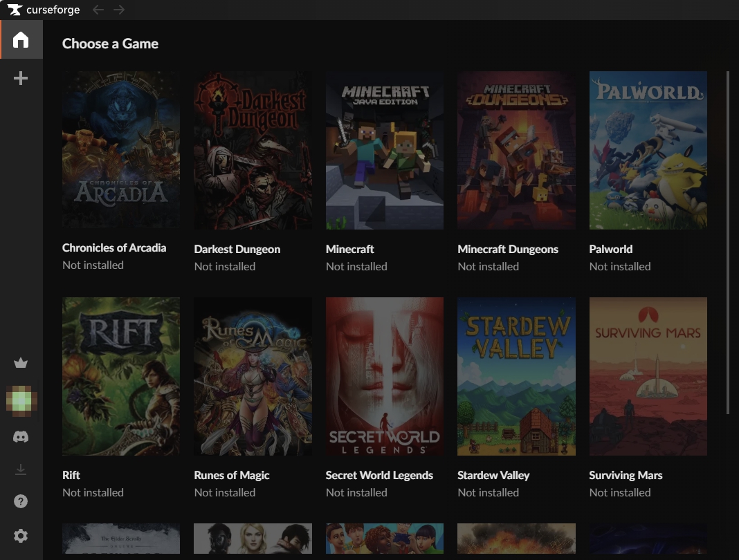The width and height of the screenshot is (739, 560).
Task: Click the 'Darkest Dungeon' title text
Action: click(x=237, y=249)
